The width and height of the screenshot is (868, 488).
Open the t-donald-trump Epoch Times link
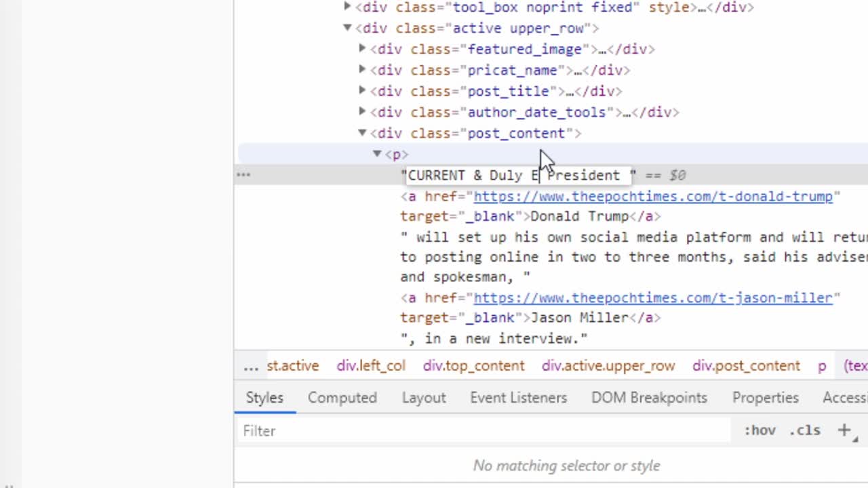tap(653, 197)
